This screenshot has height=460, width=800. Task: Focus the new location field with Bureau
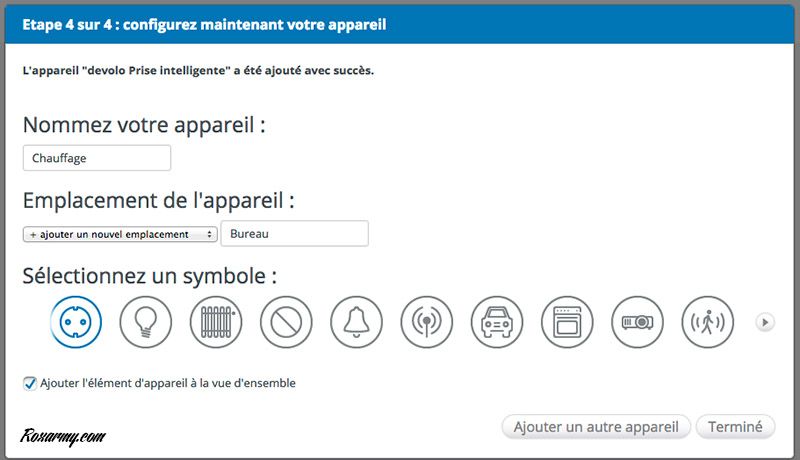point(294,234)
